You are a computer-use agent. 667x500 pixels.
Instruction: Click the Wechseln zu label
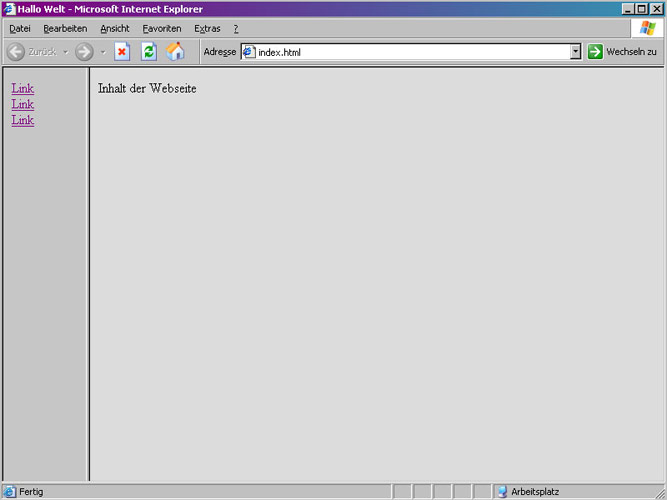(631, 52)
